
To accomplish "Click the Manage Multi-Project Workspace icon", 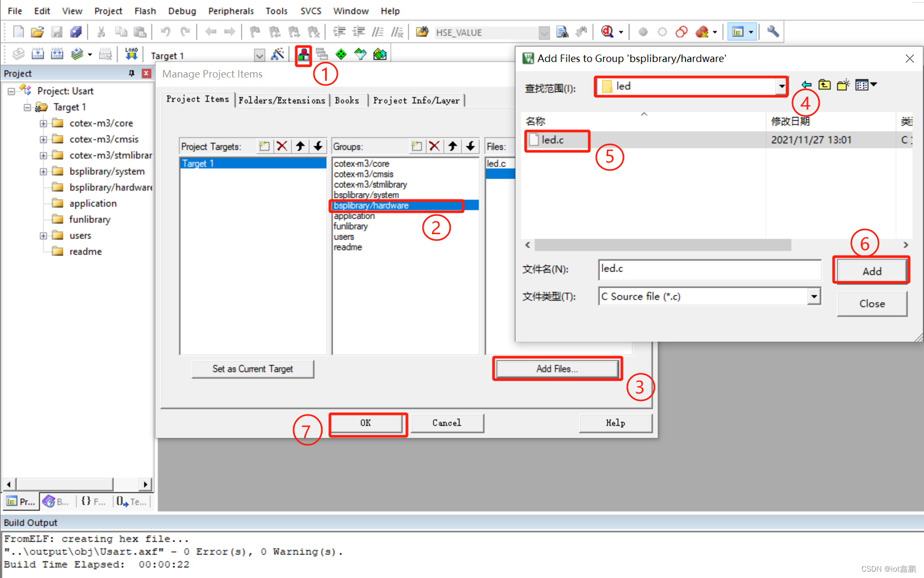I will click(x=321, y=55).
